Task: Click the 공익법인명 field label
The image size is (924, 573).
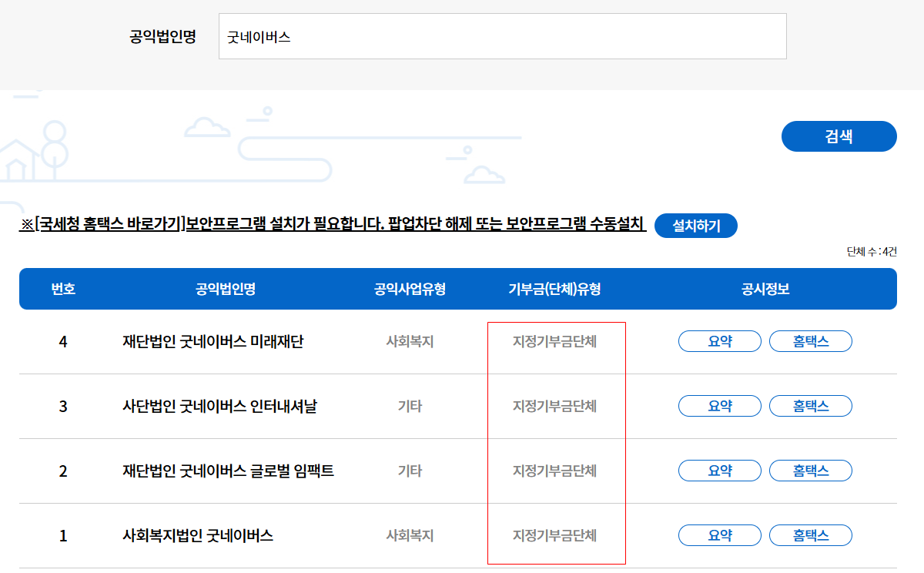Action: click(x=162, y=36)
